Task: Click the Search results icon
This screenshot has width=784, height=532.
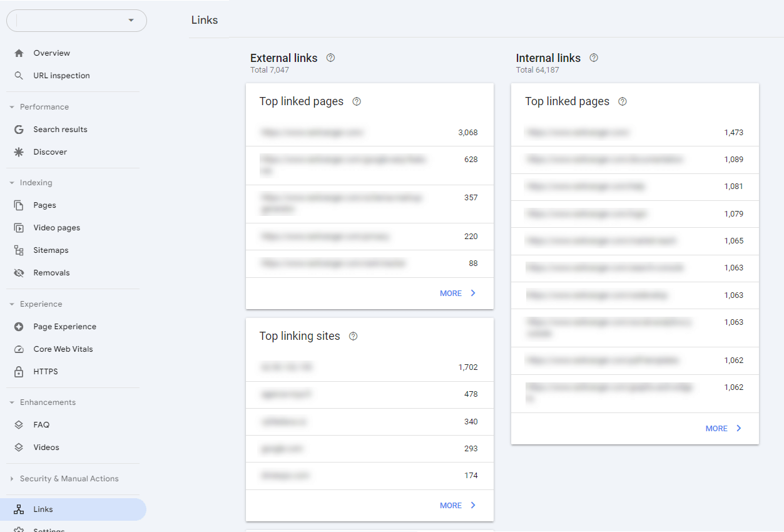Action: (18, 129)
